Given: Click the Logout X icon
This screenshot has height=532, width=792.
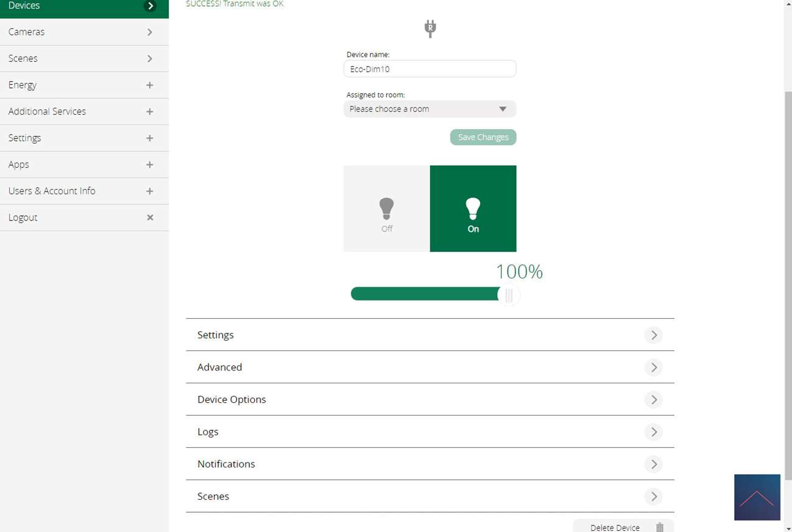Looking at the screenshot, I should 150,218.
